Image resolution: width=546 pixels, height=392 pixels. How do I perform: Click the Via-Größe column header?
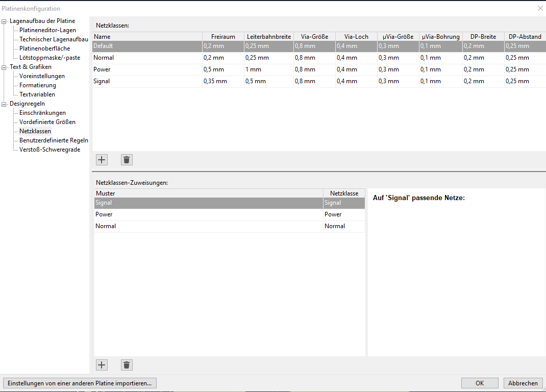314,37
